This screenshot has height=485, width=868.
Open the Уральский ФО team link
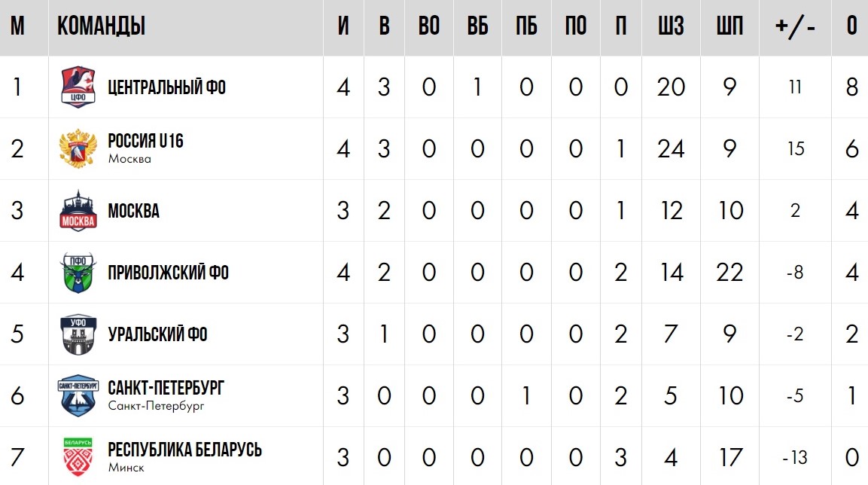(x=157, y=334)
